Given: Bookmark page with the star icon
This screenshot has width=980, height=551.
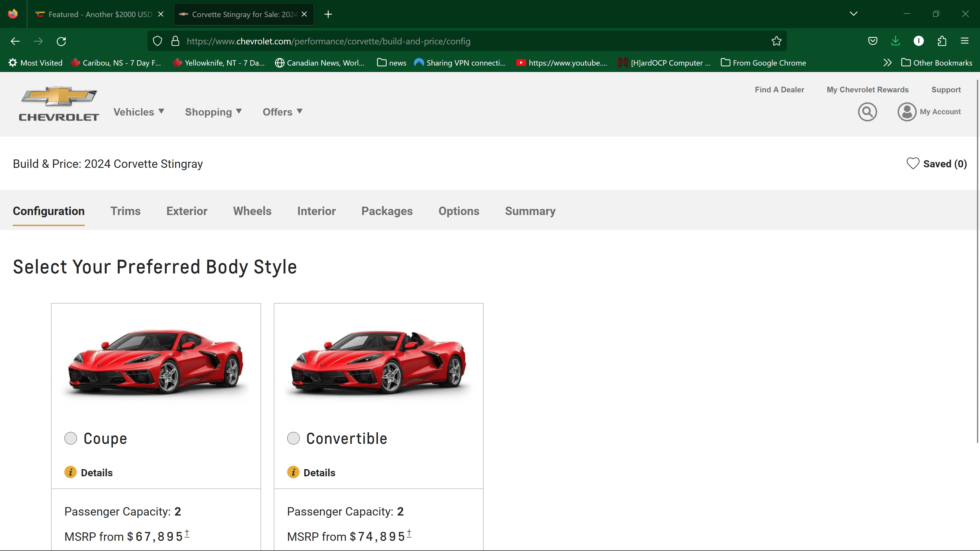Looking at the screenshot, I should [776, 41].
